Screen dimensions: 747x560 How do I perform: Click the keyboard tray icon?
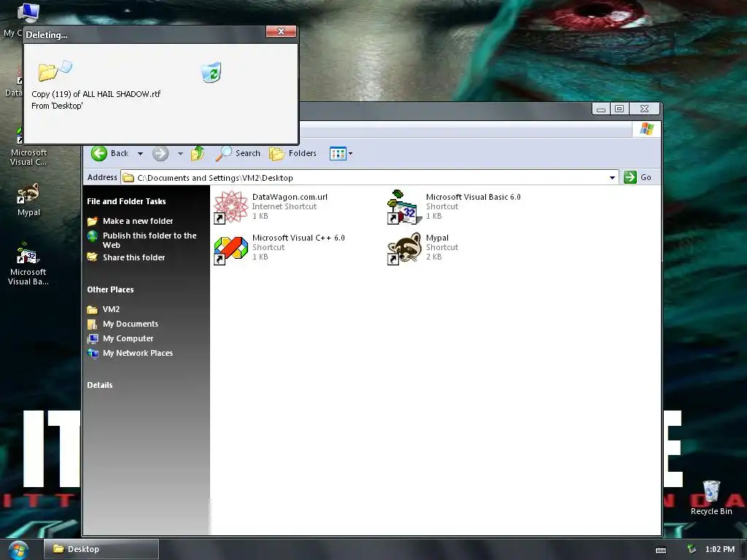point(661,550)
